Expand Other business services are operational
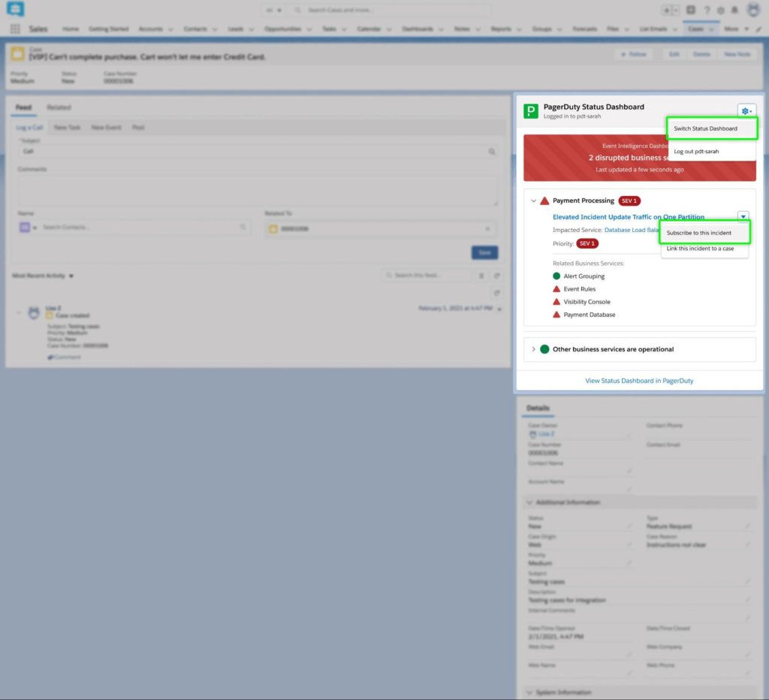 (x=533, y=349)
